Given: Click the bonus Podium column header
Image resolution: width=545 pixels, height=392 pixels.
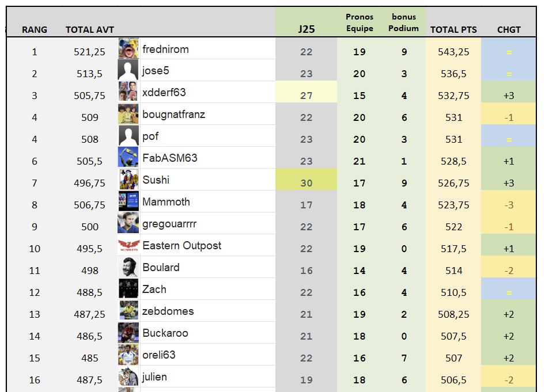Looking at the screenshot, I should point(404,23).
